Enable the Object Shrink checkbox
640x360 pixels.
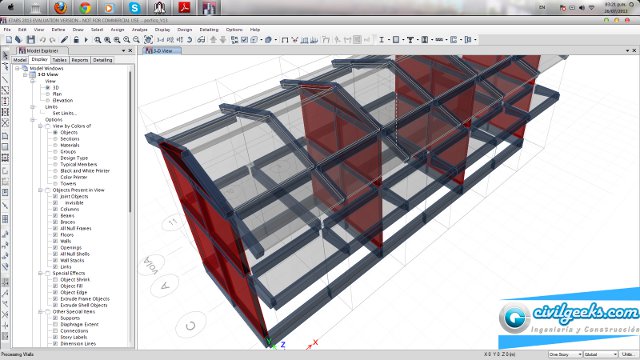pyautogui.click(x=56, y=280)
